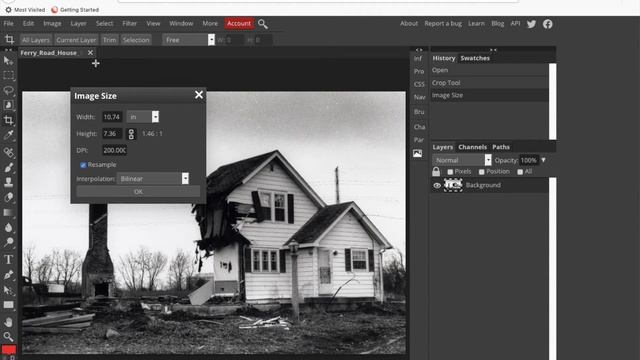Open the Most Visited bookmark
This screenshot has height=360, width=640.
click(25, 9)
